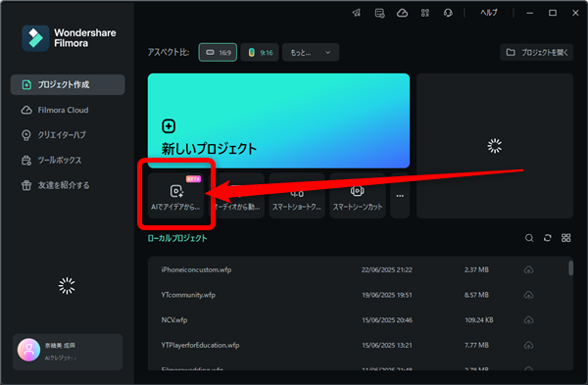Switch the project list to grid view
Viewport: 588px width, 385px height.
coord(565,238)
